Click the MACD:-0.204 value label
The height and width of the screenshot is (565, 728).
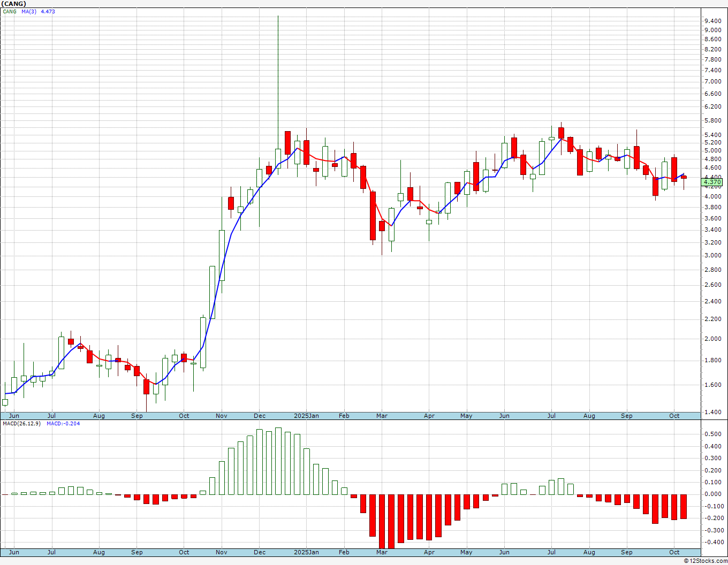63,423
